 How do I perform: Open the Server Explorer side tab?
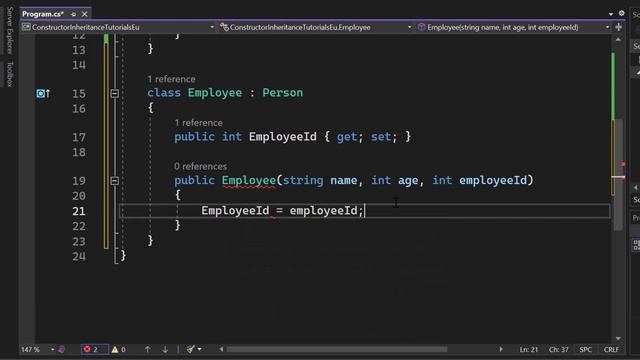10,31
